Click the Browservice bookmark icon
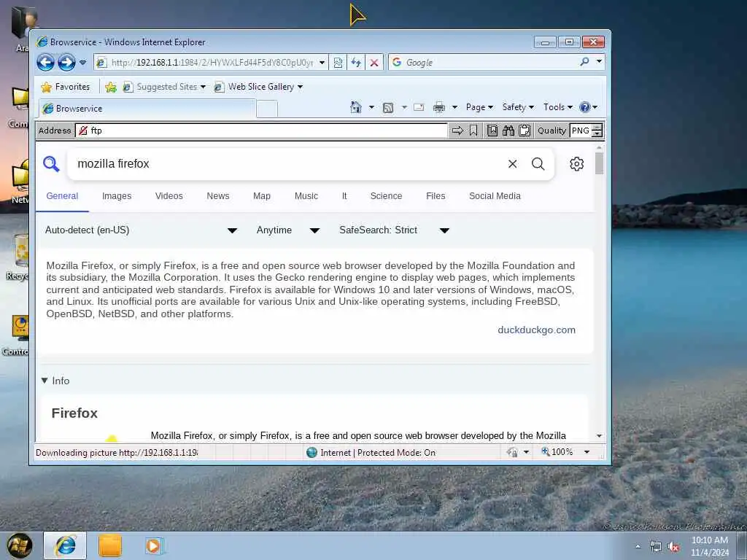747x560 pixels. click(x=473, y=131)
